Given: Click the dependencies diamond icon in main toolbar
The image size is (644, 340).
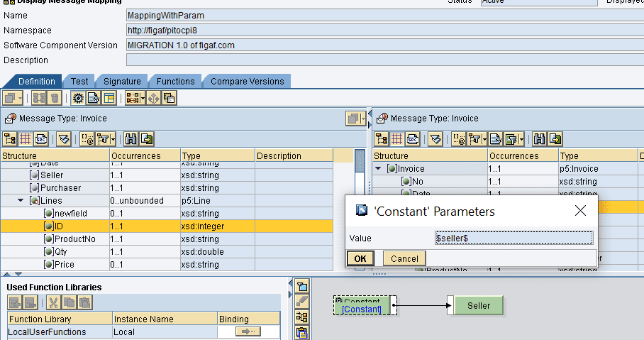Looking at the screenshot, I should click(154, 98).
